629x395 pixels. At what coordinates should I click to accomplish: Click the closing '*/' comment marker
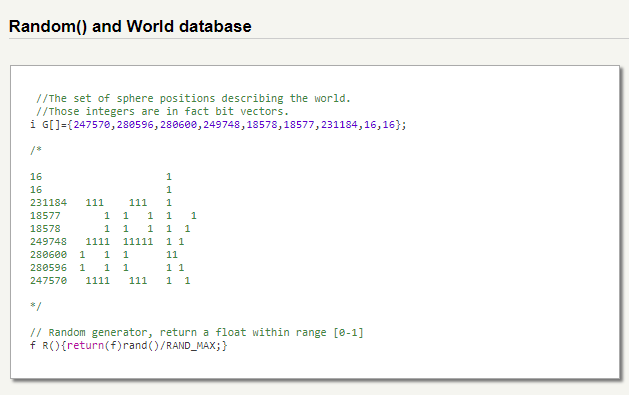click(x=36, y=306)
